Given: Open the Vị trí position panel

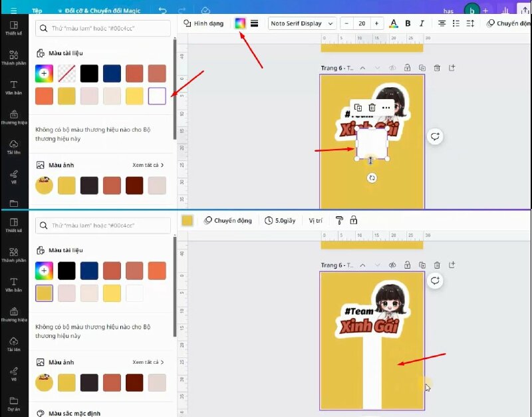Looking at the screenshot, I should click(x=317, y=220).
